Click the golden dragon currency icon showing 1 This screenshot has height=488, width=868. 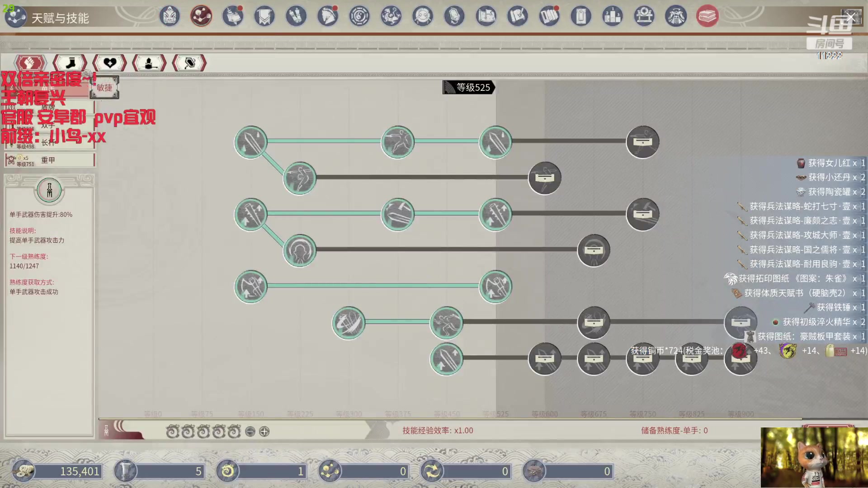pyautogui.click(x=227, y=471)
